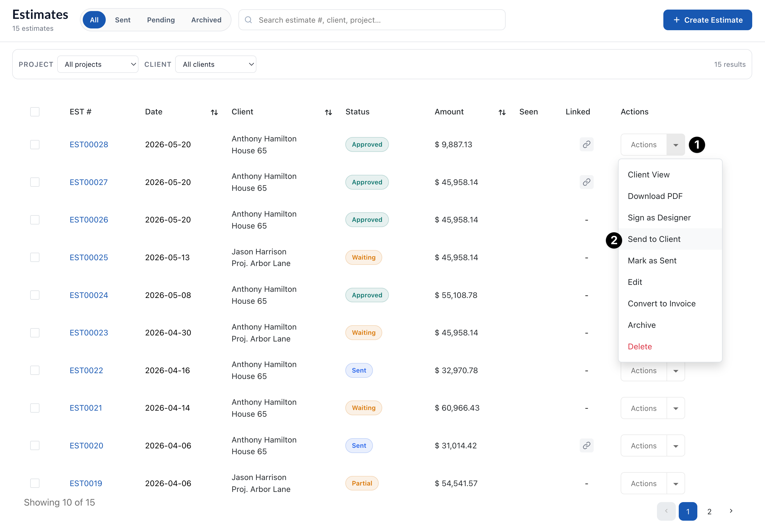
Task: Click Create Estimate button
Action: tap(707, 20)
